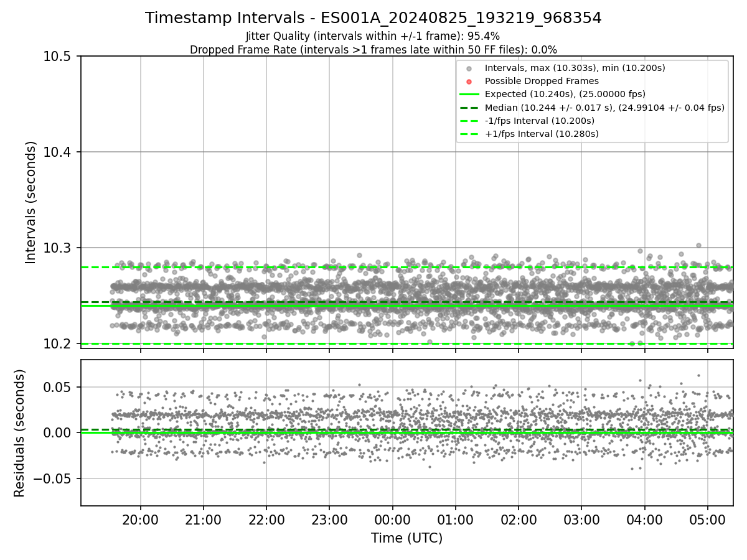Click the dark green dashed Median legend line
Viewport: 747px width, 560px height.
tap(469, 108)
